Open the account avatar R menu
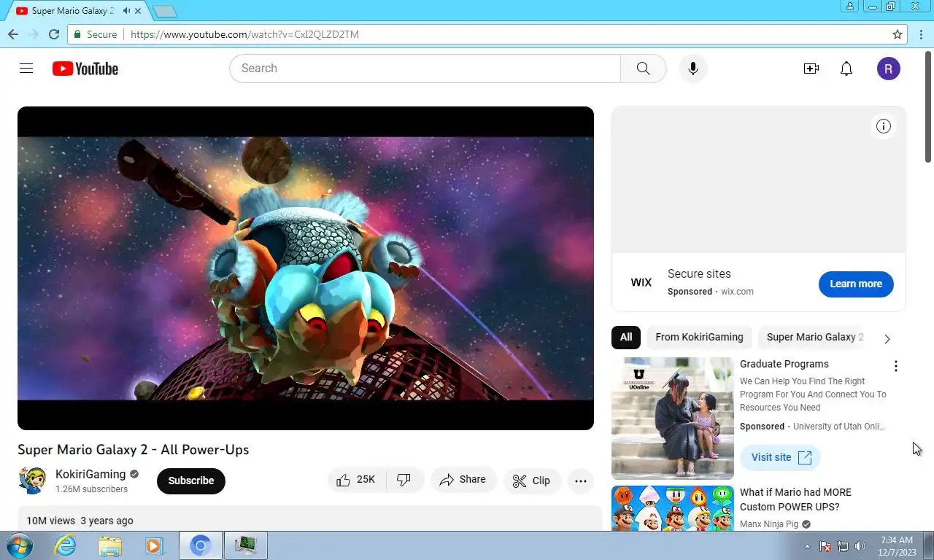 pos(888,69)
